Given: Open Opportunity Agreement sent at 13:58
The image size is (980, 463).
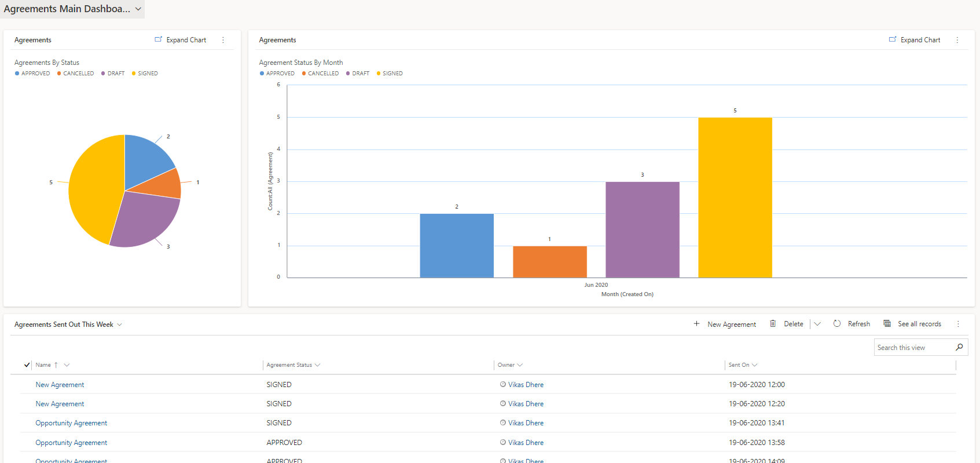Looking at the screenshot, I should point(71,443).
